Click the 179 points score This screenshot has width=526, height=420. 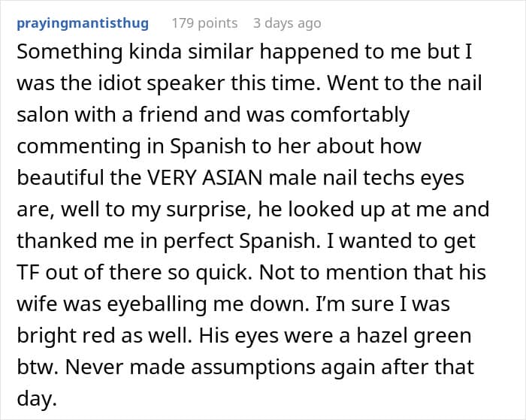204,23
